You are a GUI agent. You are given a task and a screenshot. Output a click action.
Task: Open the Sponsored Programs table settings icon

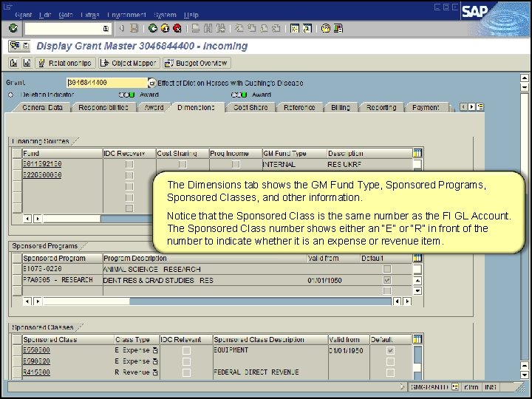417,258
